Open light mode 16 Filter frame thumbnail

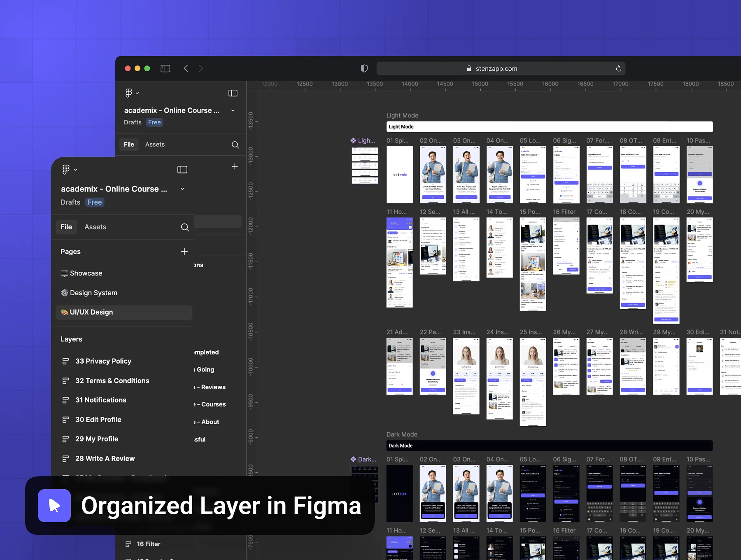(x=566, y=246)
